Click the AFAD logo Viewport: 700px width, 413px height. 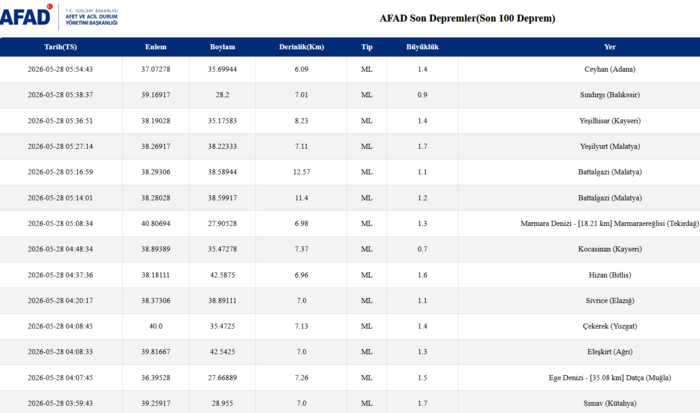58,17
